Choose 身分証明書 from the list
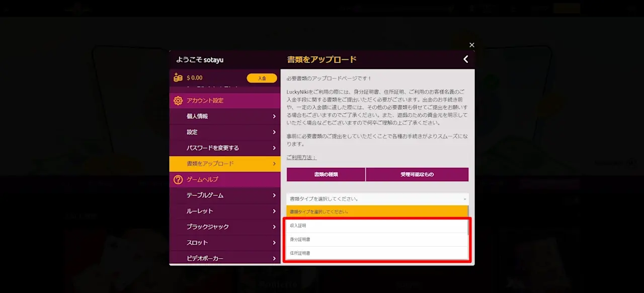 (x=377, y=239)
